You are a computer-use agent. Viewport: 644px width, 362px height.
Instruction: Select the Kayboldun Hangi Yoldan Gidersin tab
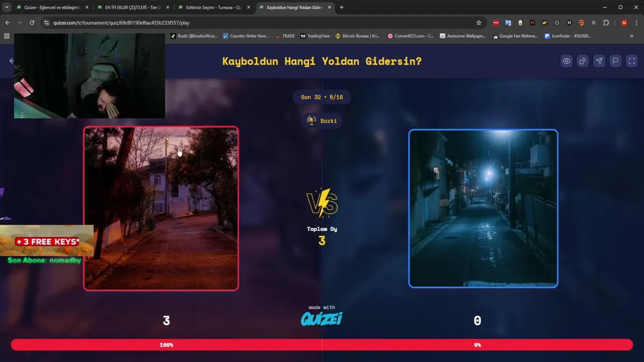(295, 8)
